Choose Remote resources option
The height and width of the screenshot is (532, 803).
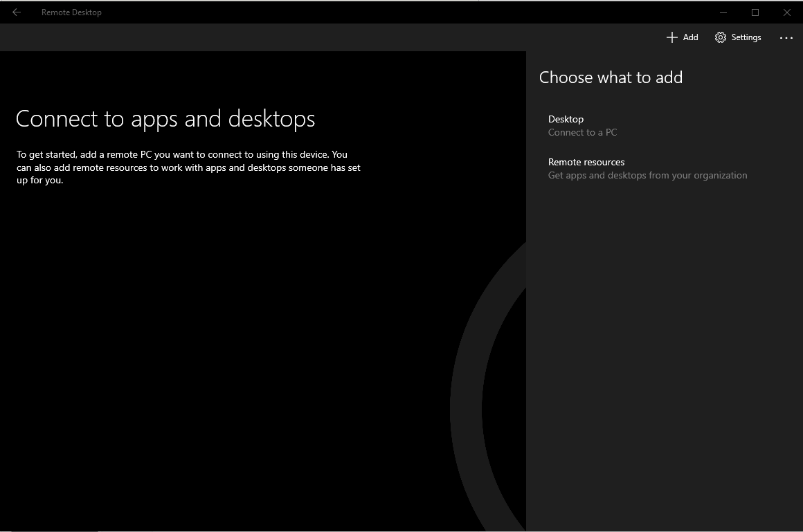(x=665, y=169)
